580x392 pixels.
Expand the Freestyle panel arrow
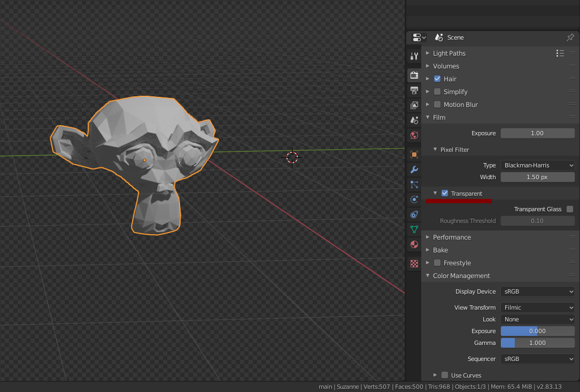click(x=428, y=263)
